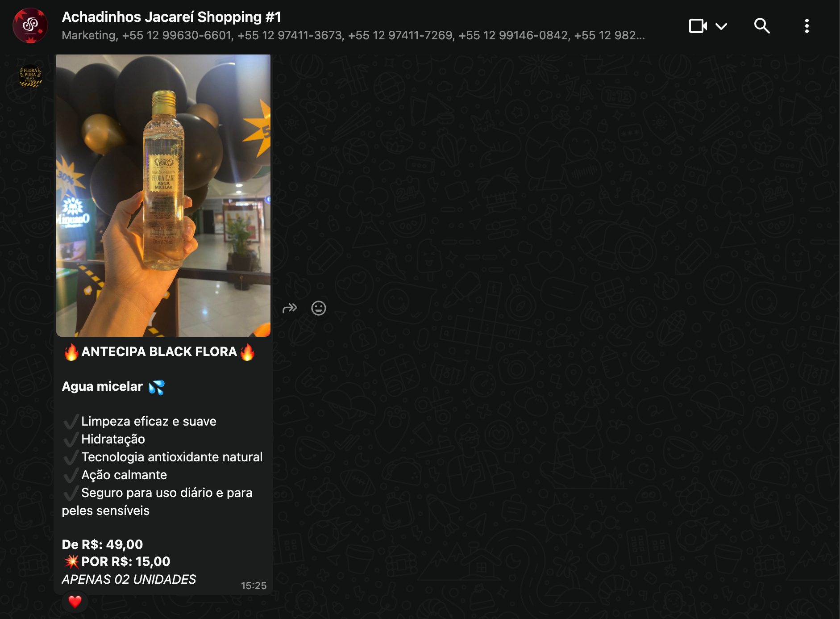Click the Tecnologia antioxidante natural line
The width and height of the screenshot is (840, 619).
click(x=172, y=457)
